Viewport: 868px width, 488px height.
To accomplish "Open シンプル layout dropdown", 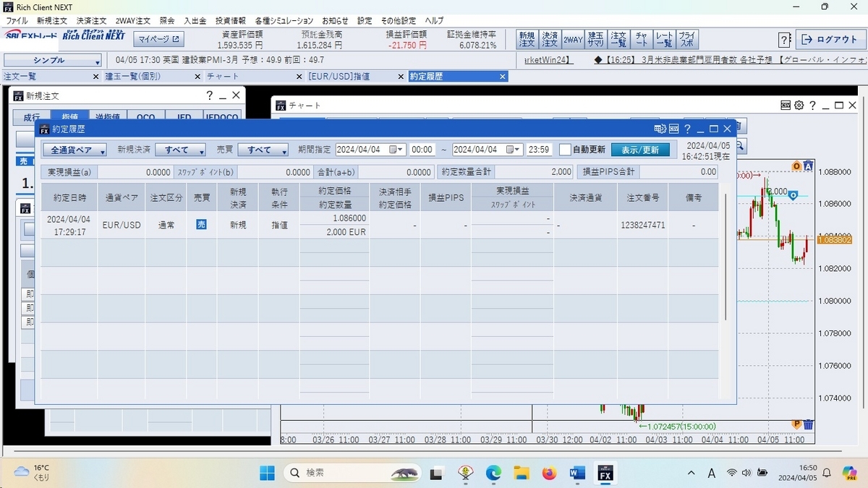I will (53, 61).
